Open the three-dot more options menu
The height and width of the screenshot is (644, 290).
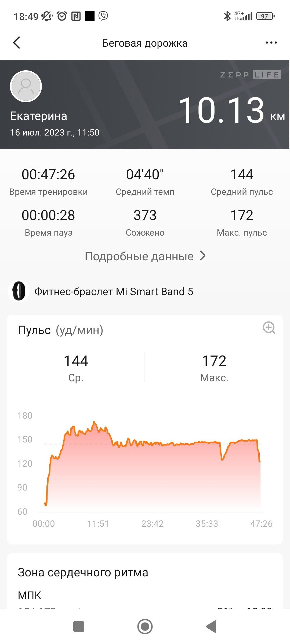click(271, 43)
